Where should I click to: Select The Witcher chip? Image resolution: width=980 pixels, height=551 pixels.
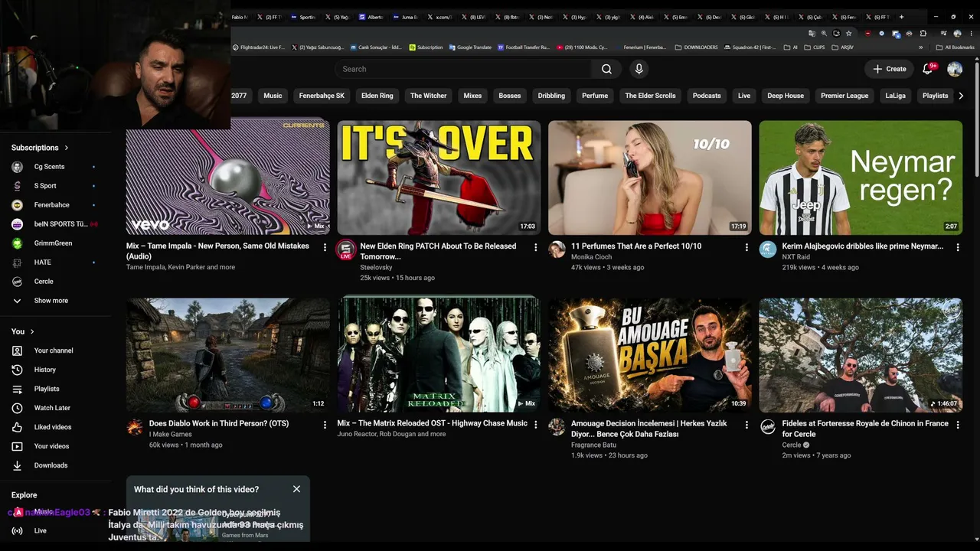tap(428, 96)
